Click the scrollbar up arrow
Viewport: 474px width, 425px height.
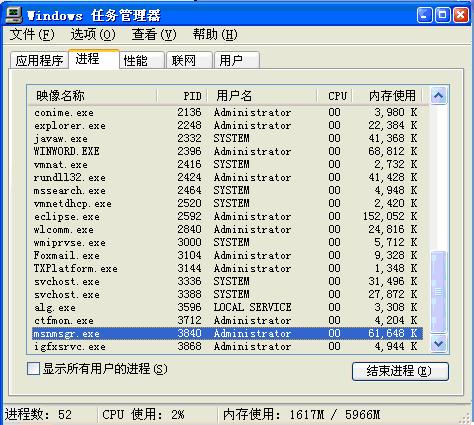pos(438,96)
